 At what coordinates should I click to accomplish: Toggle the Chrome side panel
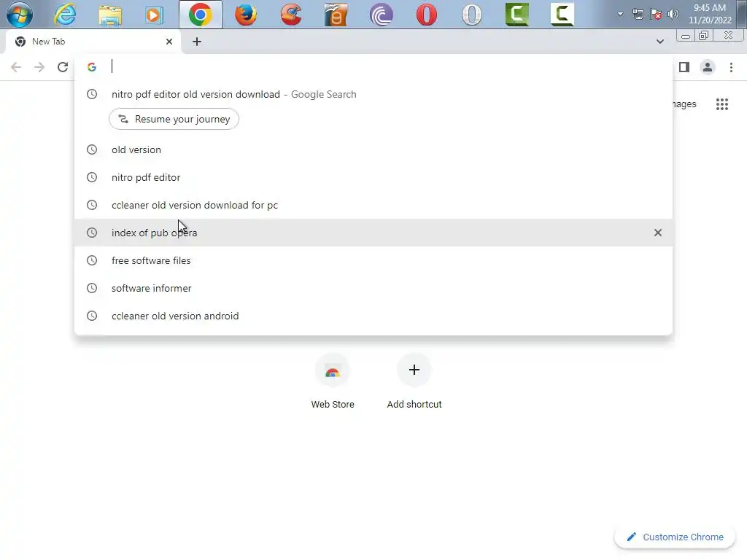coord(684,67)
